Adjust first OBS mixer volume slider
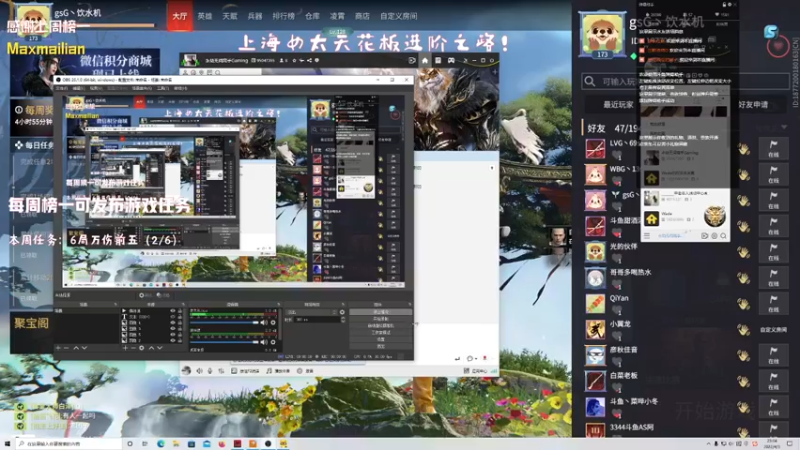The width and height of the screenshot is (800, 450). [x=224, y=322]
